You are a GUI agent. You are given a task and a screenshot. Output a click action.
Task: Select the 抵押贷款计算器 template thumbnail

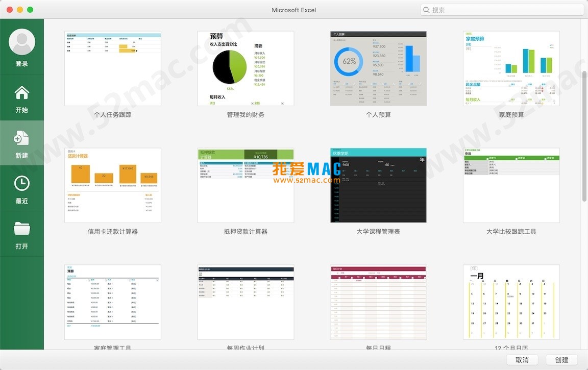pyautogui.click(x=246, y=185)
